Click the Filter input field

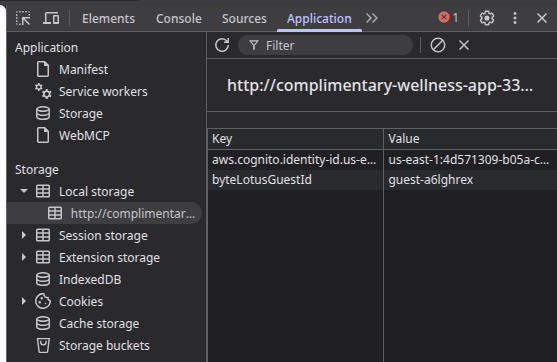(325, 45)
